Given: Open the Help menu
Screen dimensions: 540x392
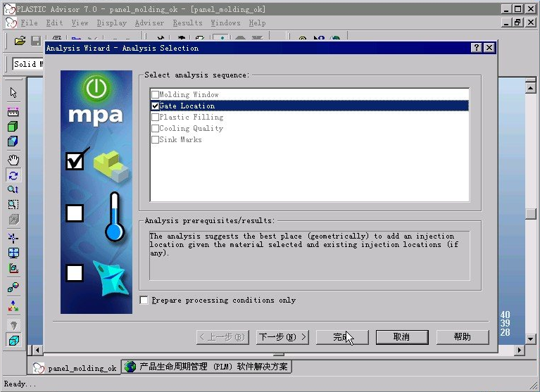Looking at the screenshot, I should tap(257, 23).
